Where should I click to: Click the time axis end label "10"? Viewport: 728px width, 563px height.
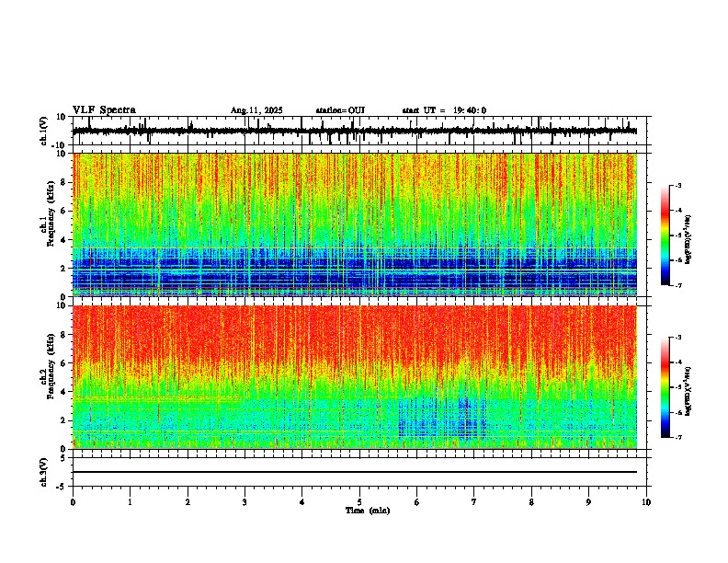(646, 502)
